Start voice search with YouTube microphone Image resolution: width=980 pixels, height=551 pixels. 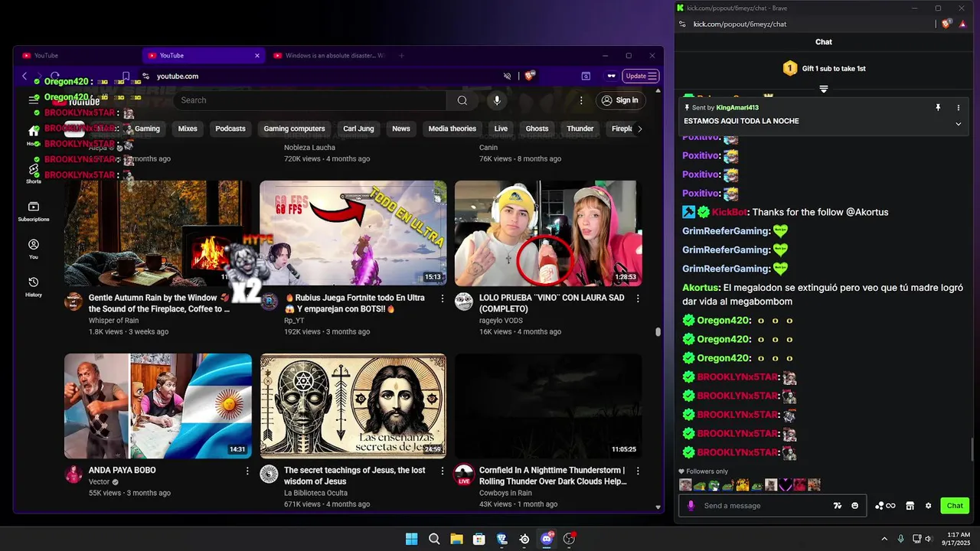[497, 100]
